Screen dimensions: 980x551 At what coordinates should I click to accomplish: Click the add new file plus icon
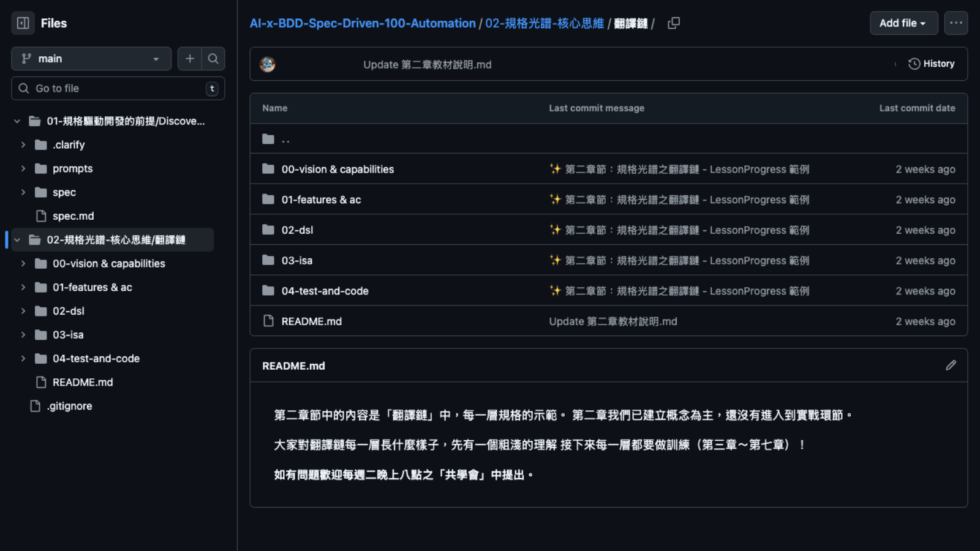[x=190, y=59]
